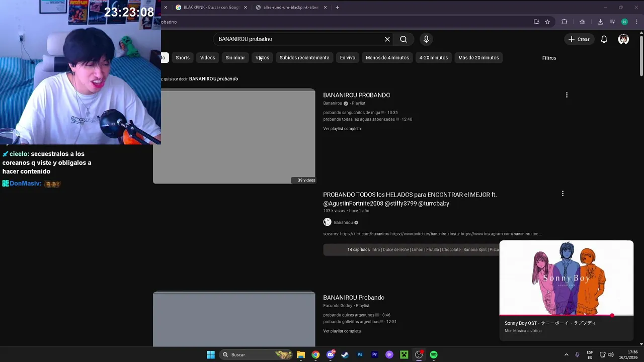Viewport: 644px width, 362px height.
Task: Open Premiere Pro from taskbar
Action: (x=374, y=355)
